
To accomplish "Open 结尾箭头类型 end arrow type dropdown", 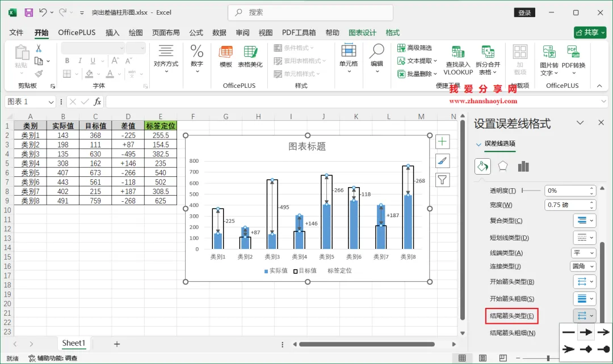I will pos(585,316).
